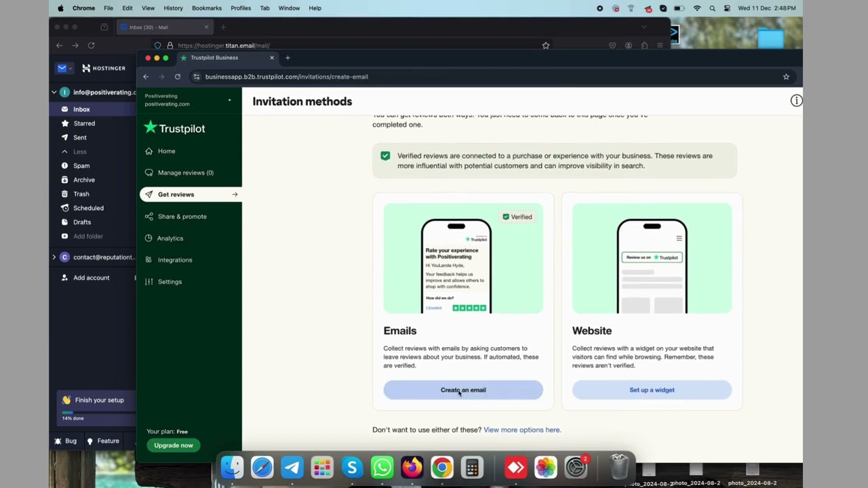This screenshot has width=868, height=488.
Task: Open the History menu in menu bar
Action: click(173, 8)
